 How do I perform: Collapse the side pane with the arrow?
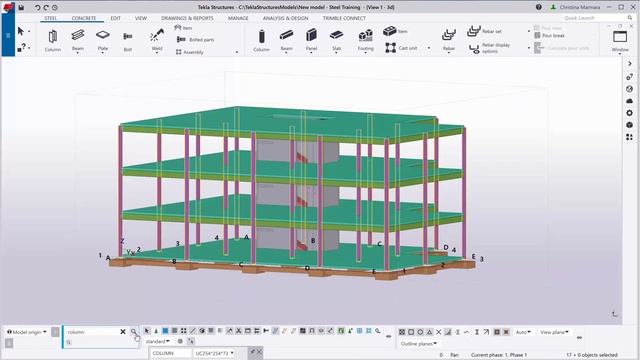630,64
